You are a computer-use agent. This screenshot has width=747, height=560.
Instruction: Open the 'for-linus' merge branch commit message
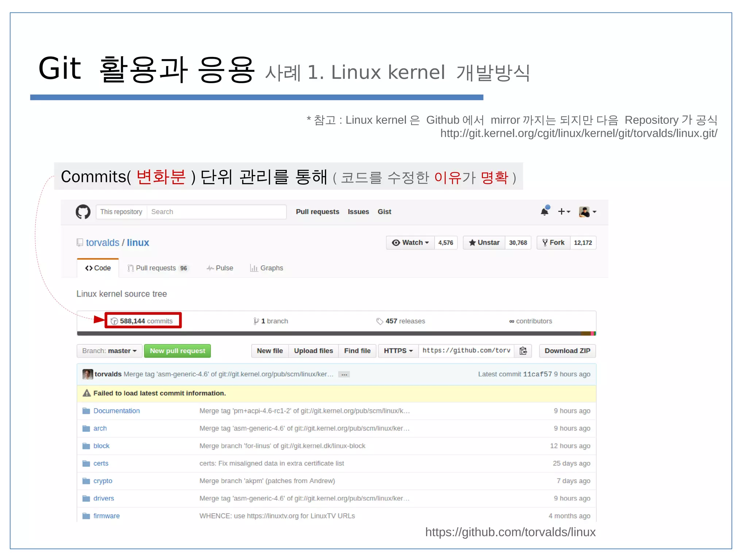(x=282, y=446)
